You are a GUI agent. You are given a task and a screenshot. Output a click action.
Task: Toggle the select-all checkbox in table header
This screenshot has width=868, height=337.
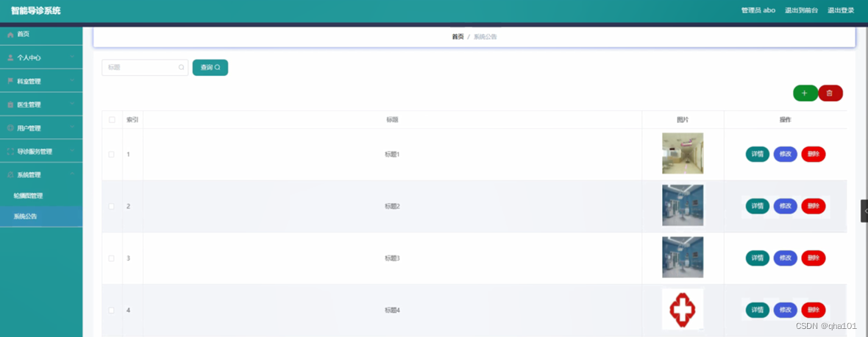coord(112,119)
